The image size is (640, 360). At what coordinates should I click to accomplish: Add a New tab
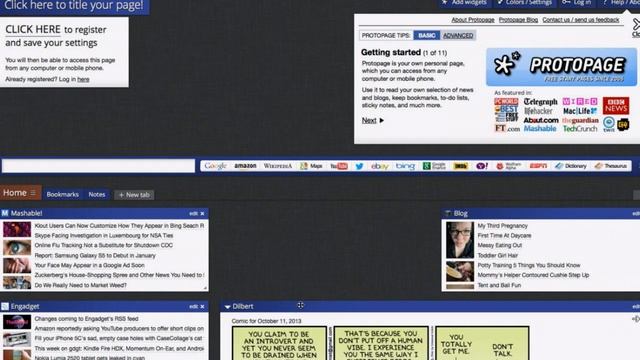(134, 195)
